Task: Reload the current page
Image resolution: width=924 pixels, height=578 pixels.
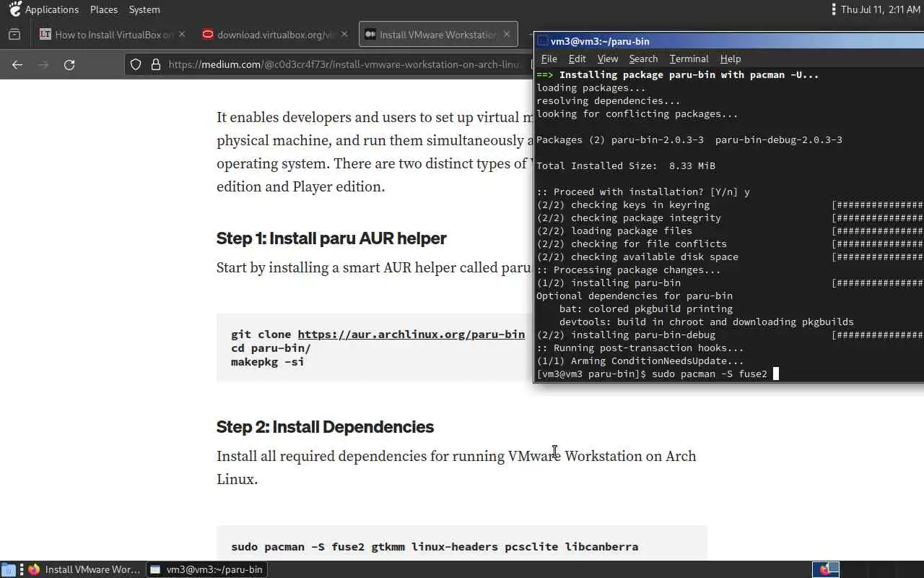Action: click(x=69, y=64)
